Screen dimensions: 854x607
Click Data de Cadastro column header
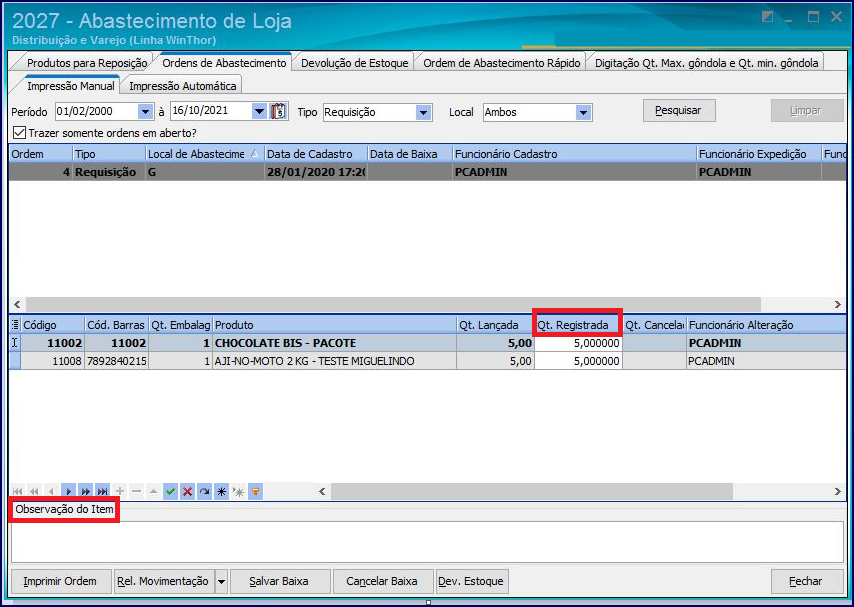pyautogui.click(x=316, y=154)
